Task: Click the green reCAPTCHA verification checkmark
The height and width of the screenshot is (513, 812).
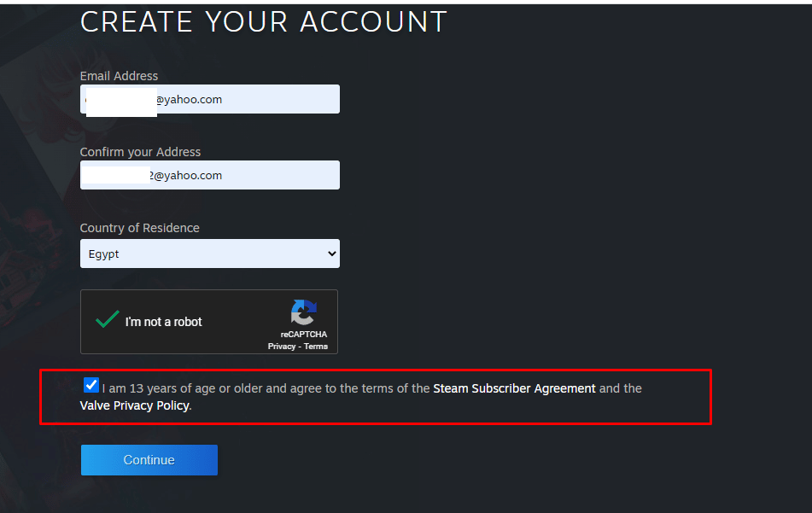Action: (108, 319)
